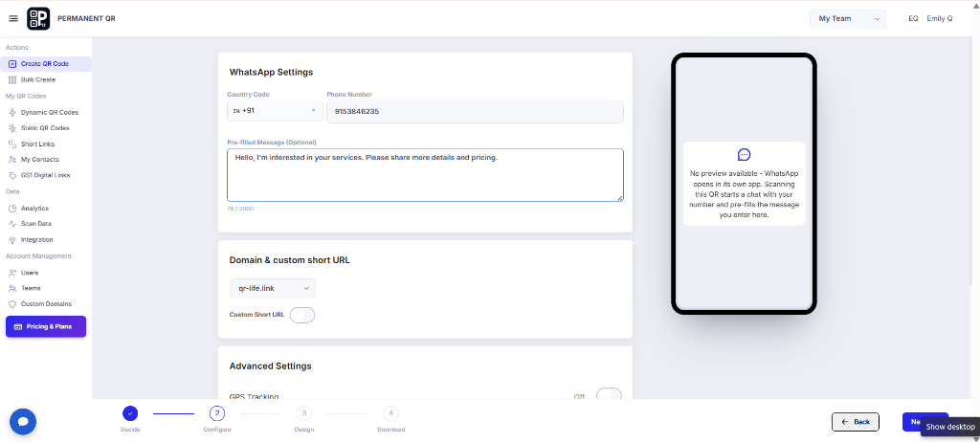
Task: Click the Dynamic QR Codes lightning icon
Action: (12, 113)
